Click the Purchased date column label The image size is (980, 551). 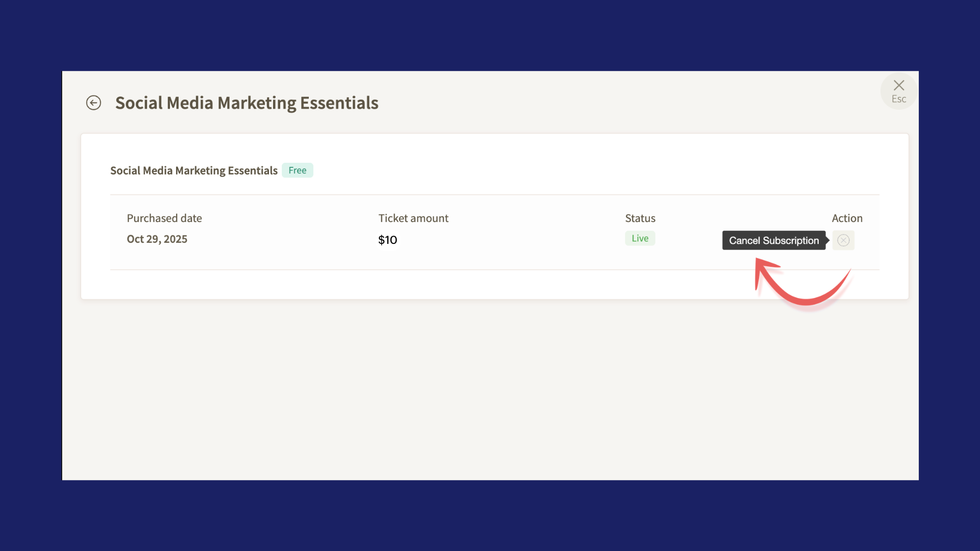[164, 218]
